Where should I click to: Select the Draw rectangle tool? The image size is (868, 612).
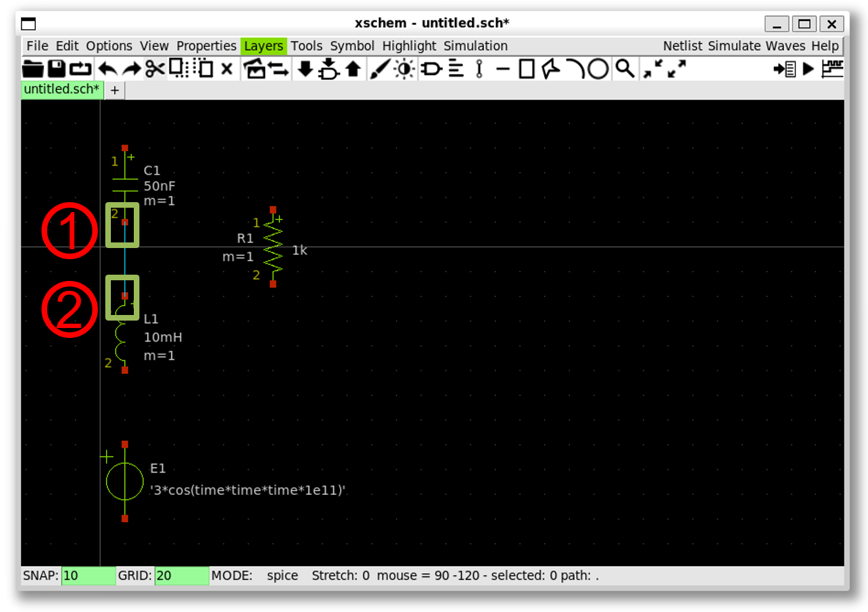pyautogui.click(x=527, y=69)
